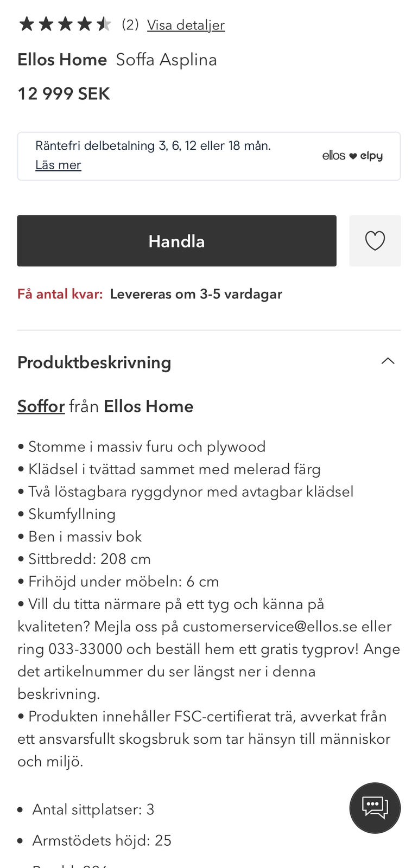Screen dimensions: 418x868
Task: Tap the third star of the review rating
Action: click(x=66, y=23)
